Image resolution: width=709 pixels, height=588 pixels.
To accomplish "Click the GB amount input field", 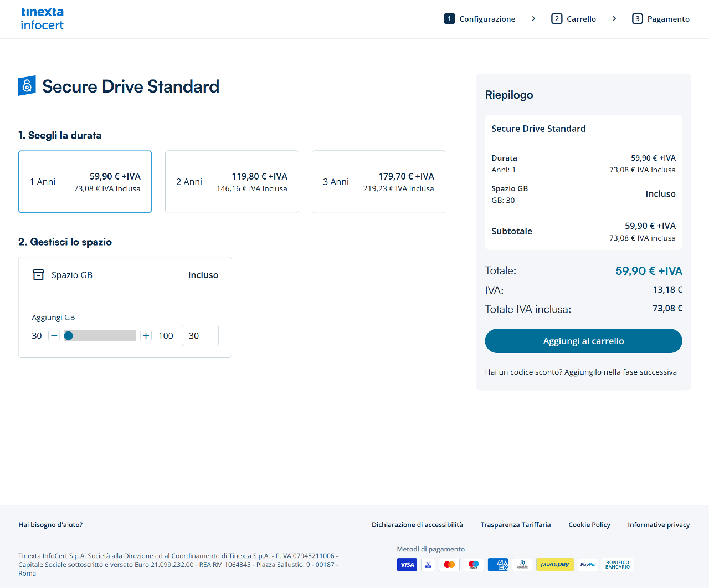I will pos(200,335).
